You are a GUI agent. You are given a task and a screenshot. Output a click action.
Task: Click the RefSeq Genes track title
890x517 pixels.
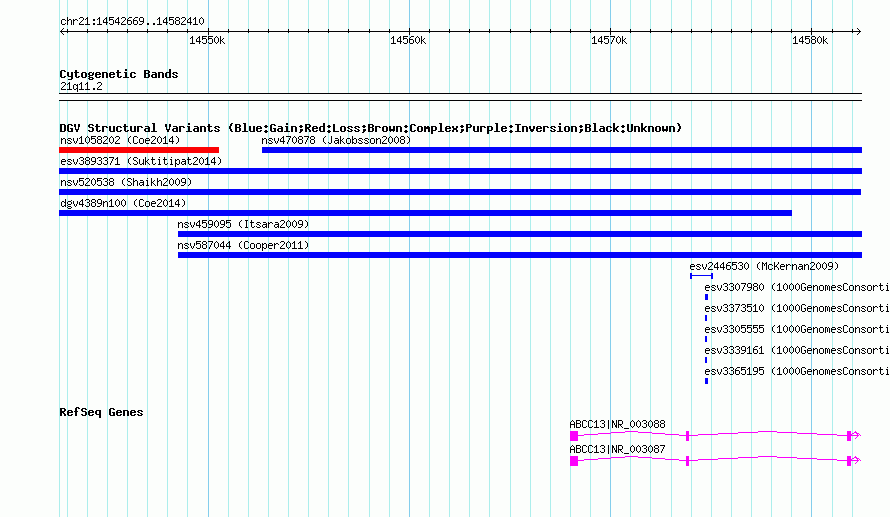click(x=101, y=412)
